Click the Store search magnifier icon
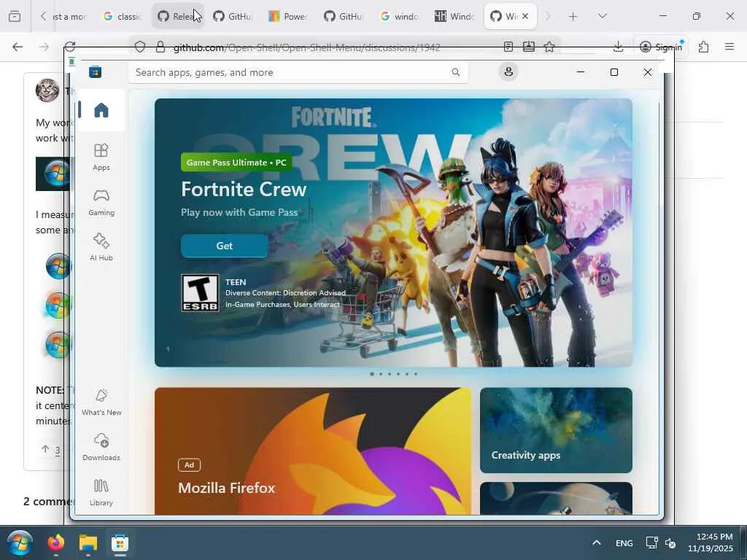 pos(455,72)
